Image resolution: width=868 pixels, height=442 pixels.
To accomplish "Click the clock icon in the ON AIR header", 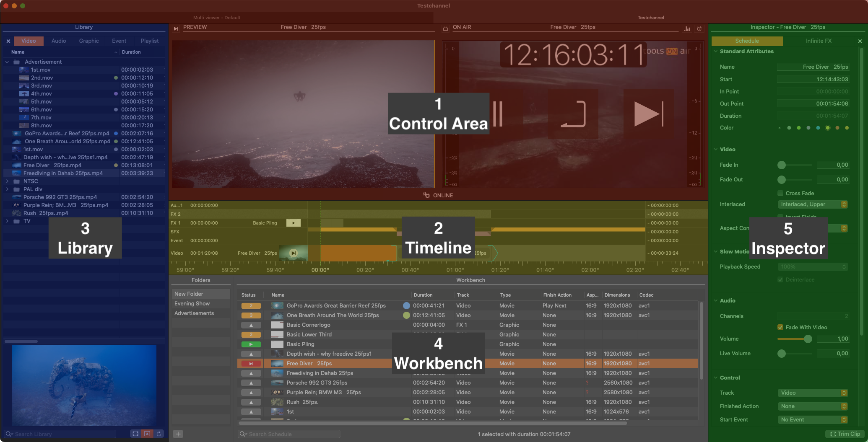I will [699, 28].
